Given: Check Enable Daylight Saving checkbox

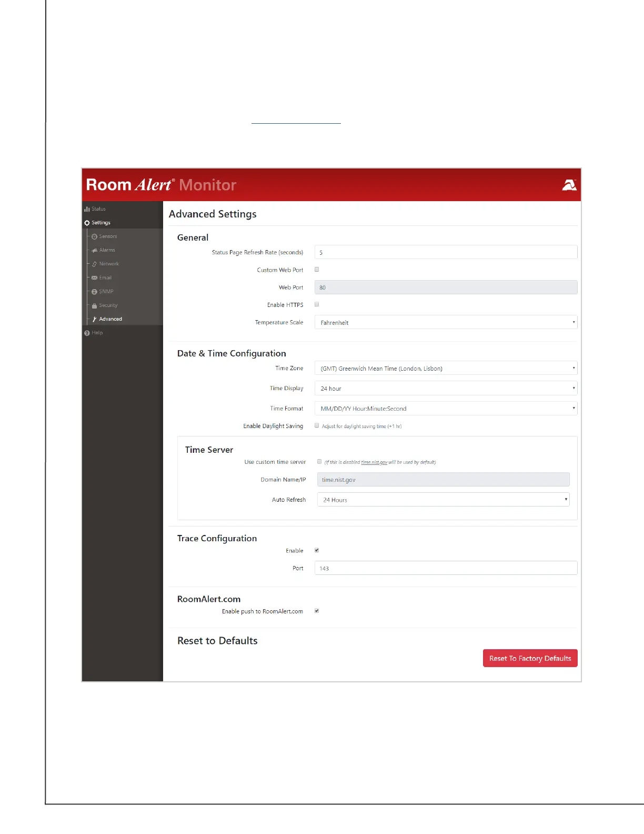Looking at the screenshot, I should [x=317, y=425].
